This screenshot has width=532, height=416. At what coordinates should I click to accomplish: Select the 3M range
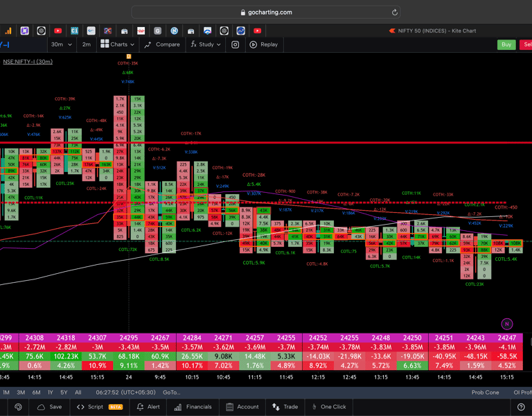point(21,392)
